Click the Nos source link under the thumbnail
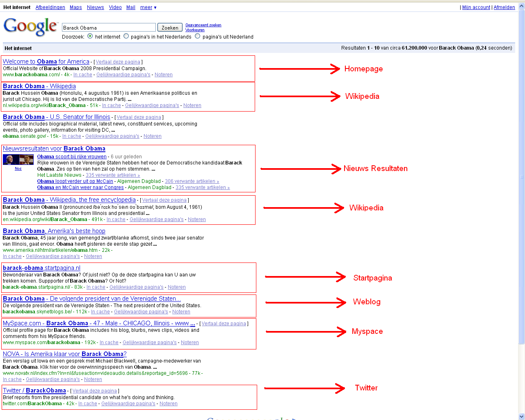The width and height of the screenshot is (525, 420). pos(18,169)
